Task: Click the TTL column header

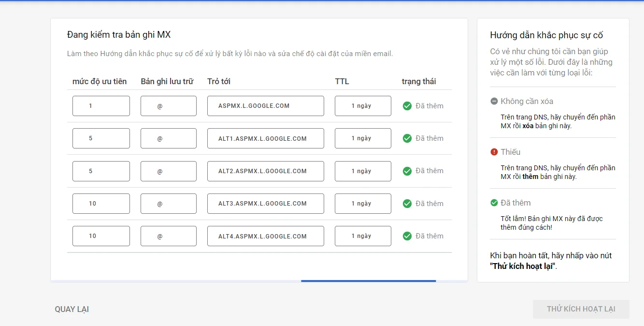Action: coord(342,81)
